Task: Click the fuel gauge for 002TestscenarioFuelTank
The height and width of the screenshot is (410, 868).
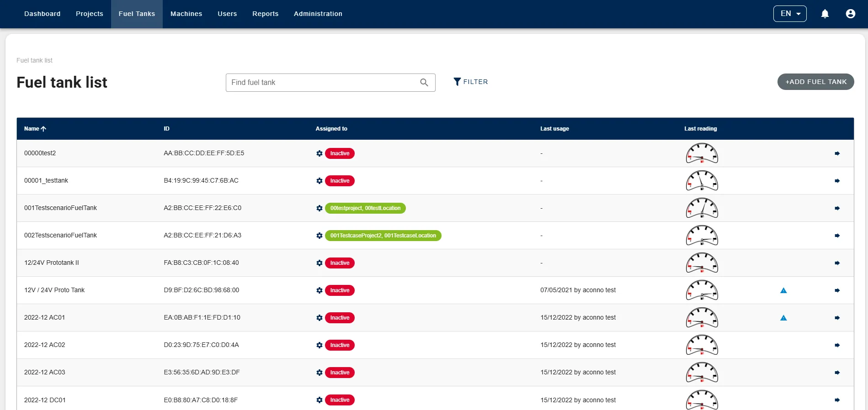Action: [x=702, y=236]
